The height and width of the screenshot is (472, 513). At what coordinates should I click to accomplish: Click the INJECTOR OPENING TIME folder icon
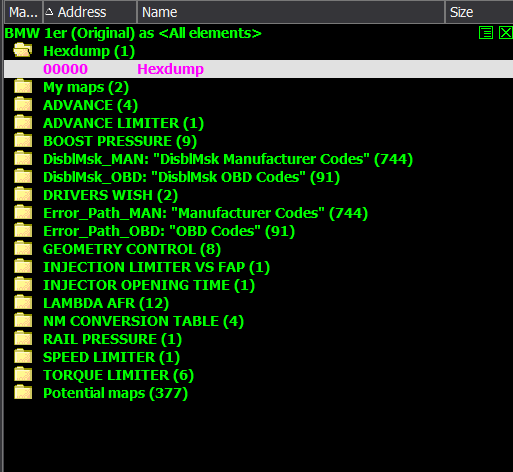(x=23, y=284)
